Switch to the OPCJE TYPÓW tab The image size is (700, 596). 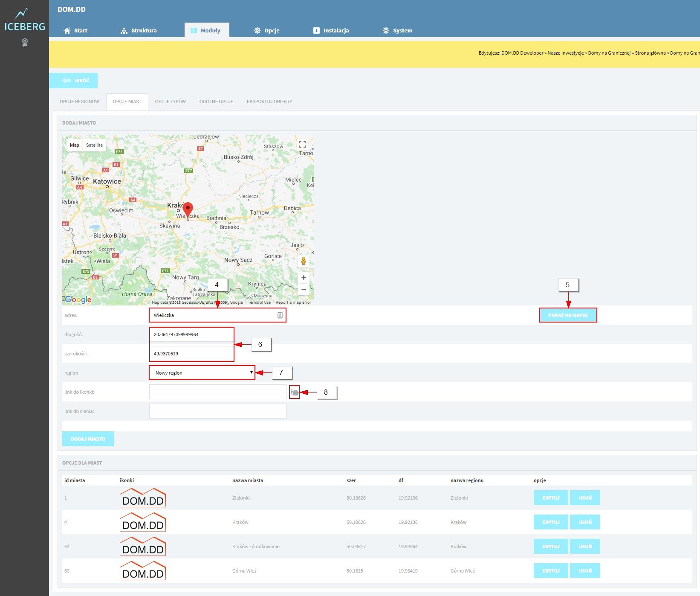(171, 102)
